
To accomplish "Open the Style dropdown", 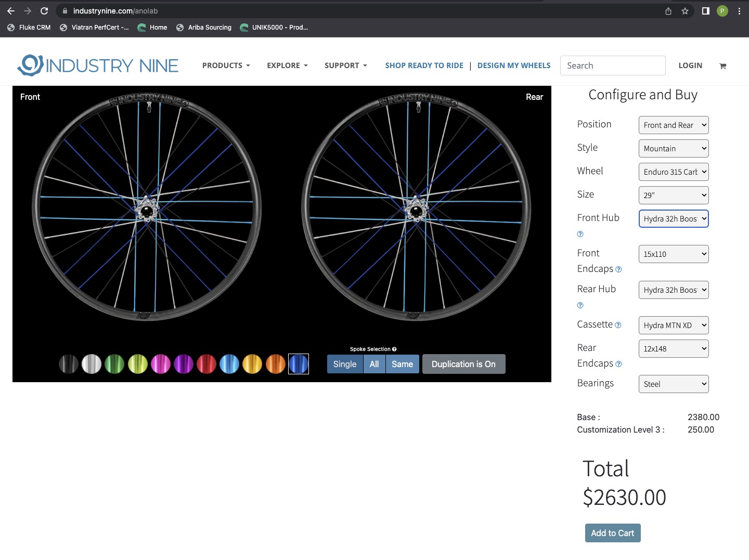I will point(674,149).
